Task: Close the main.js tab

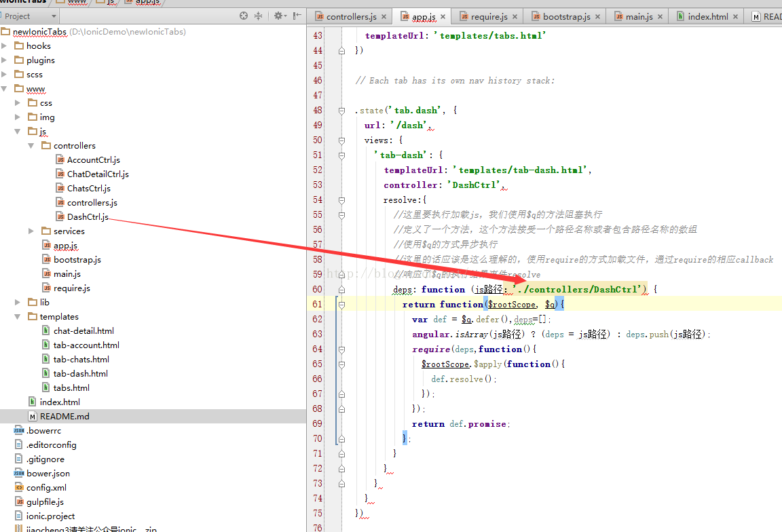Action: [660, 16]
